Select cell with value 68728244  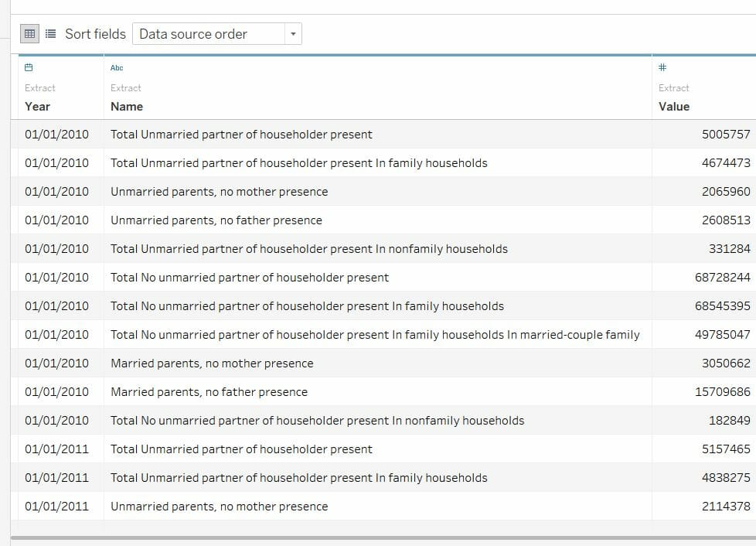(x=704, y=278)
